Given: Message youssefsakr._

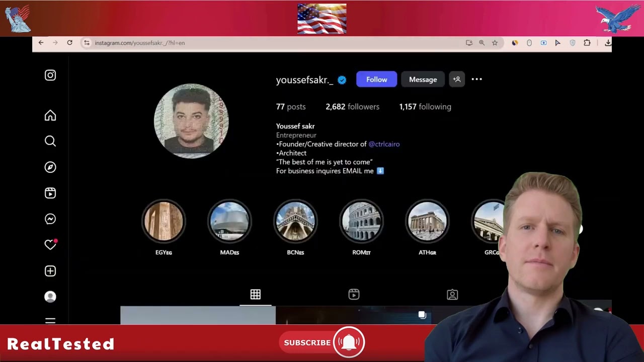Looking at the screenshot, I should [423, 79].
